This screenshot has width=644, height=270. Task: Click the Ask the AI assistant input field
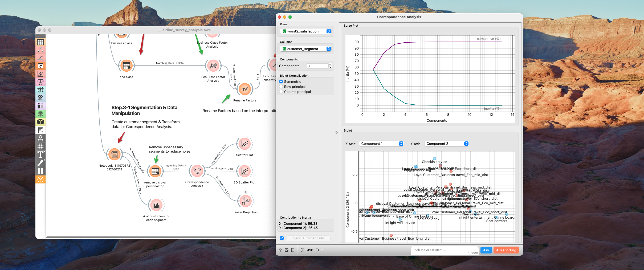[442, 250]
